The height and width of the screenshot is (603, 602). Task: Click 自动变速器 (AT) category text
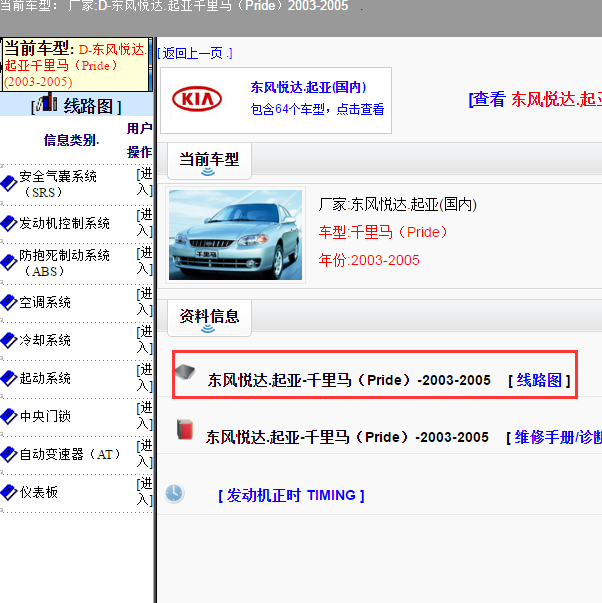tap(70, 454)
